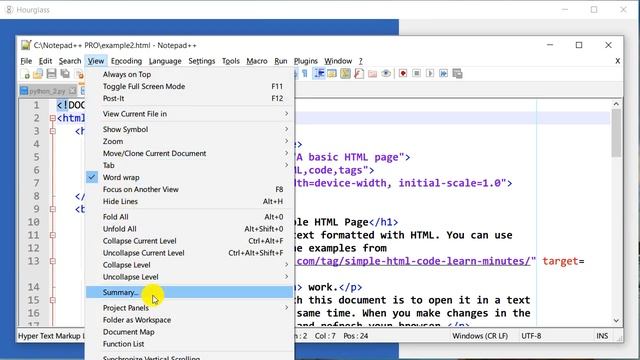Open the File menu
Screen dimensions: 640x360
[26, 61]
